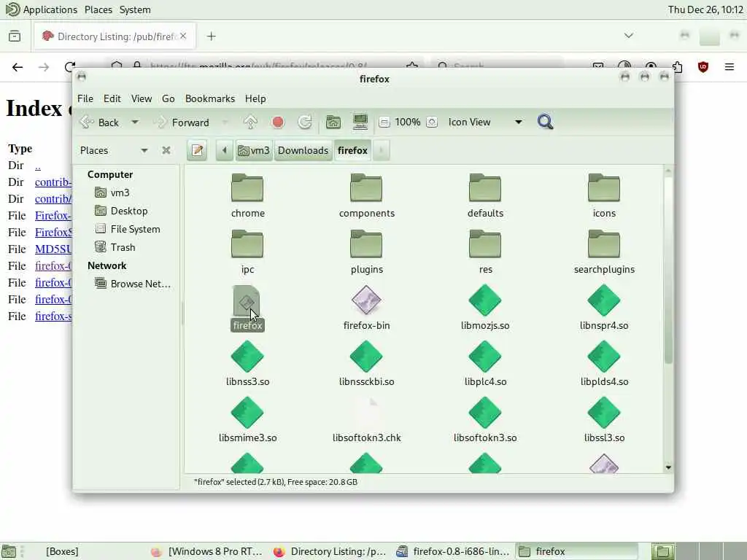Select the libnss3.so file

click(247, 364)
